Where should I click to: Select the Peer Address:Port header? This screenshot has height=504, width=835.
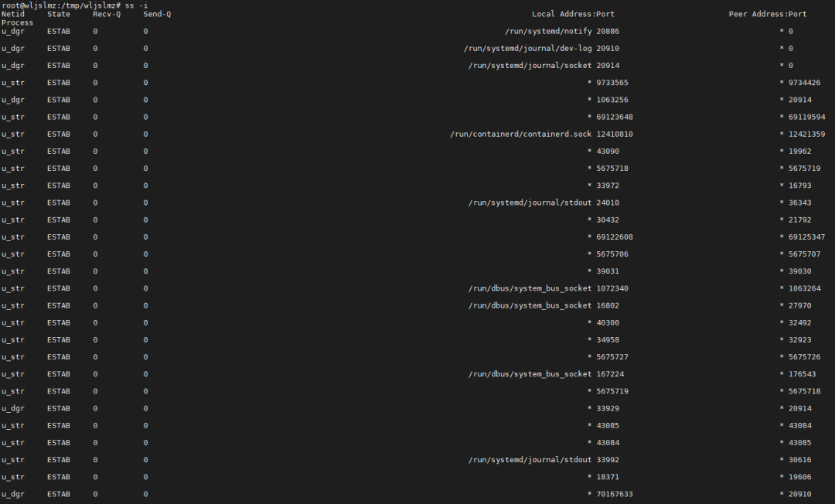(x=768, y=14)
